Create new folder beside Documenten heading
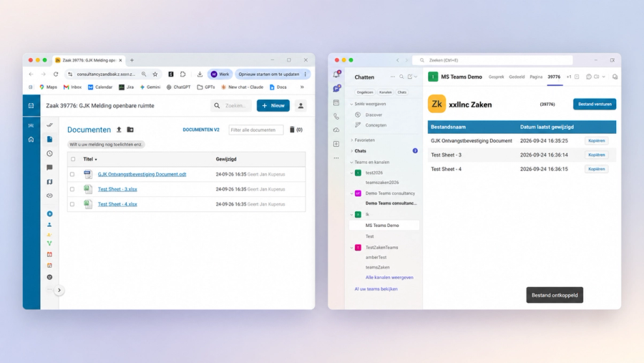The width and height of the screenshot is (644, 363). 130,130
